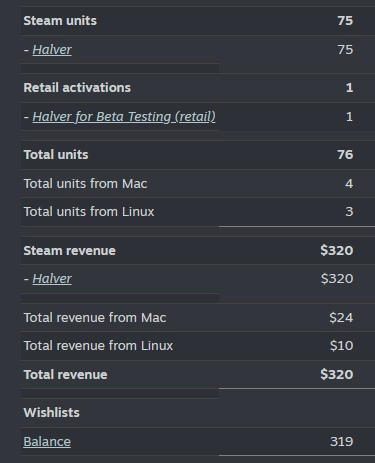Screen dimensions: 375x463
Task: Select the Total units from Mac label
Action: tap(85, 184)
